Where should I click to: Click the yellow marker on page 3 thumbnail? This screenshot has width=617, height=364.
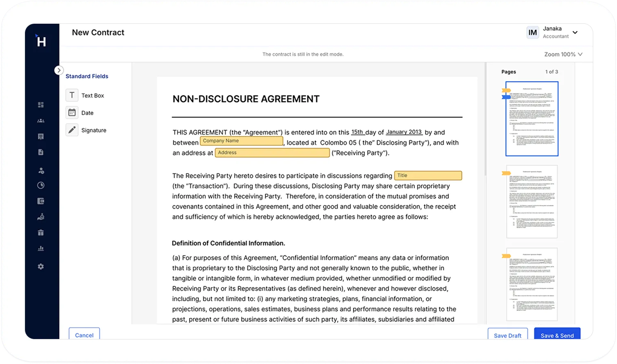506,256
